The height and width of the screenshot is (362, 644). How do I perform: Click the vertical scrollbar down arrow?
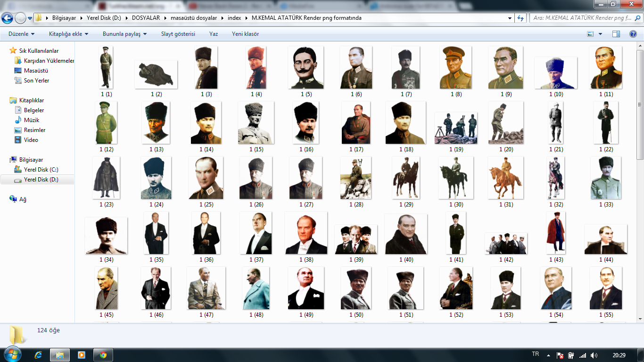640,319
